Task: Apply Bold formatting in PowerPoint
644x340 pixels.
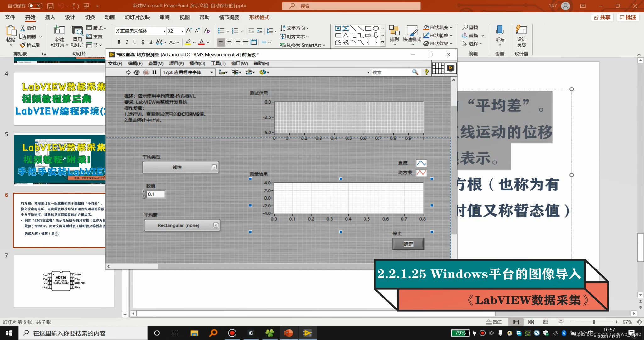Action: point(119,42)
